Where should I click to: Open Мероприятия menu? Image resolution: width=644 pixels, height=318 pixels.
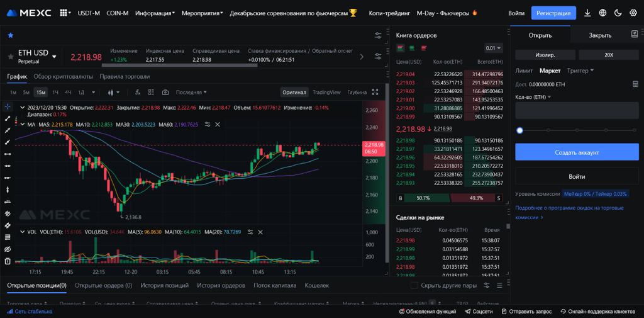[202, 13]
